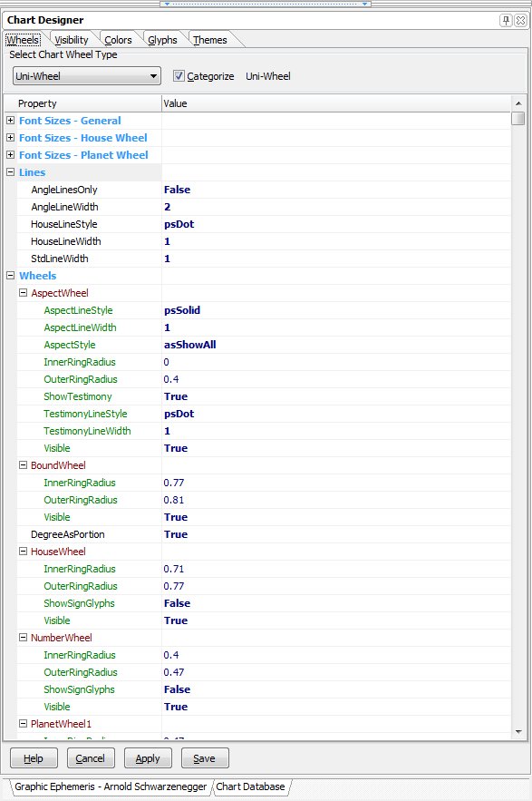The width and height of the screenshot is (532, 801).
Task: Select the TestimonyLineStyle value psDot
Action: [179, 414]
